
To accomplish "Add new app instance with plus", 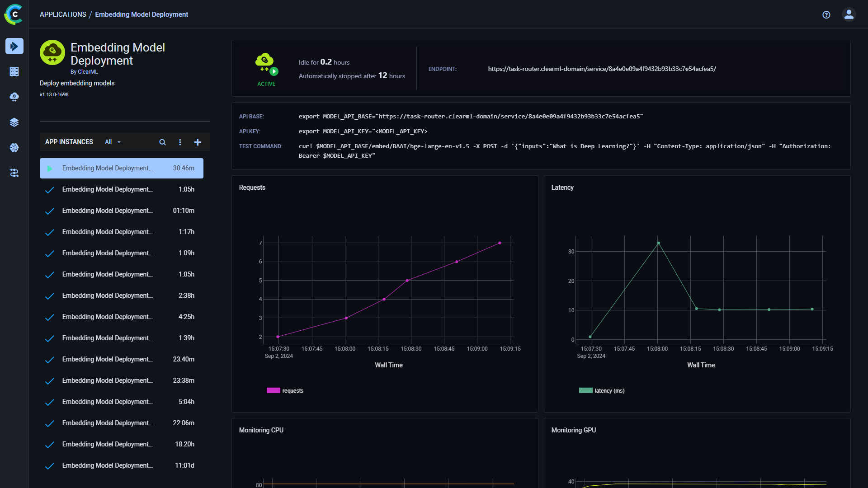I will pos(198,142).
